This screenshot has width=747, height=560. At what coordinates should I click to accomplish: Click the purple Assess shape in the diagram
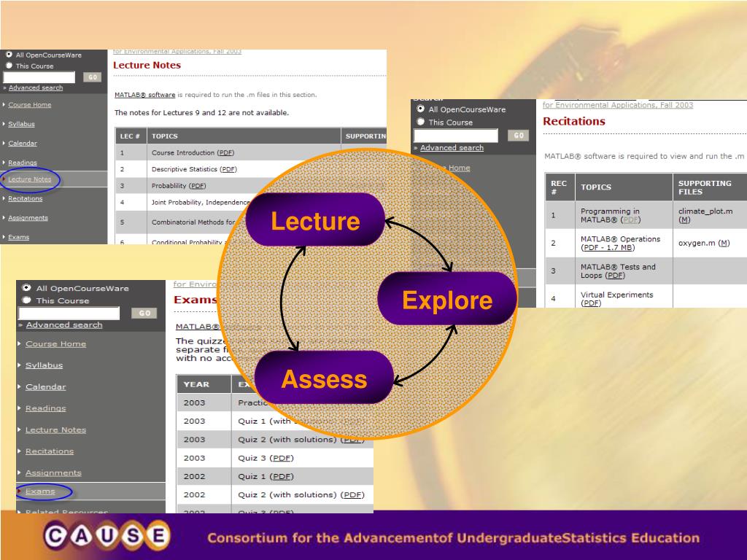pos(324,378)
